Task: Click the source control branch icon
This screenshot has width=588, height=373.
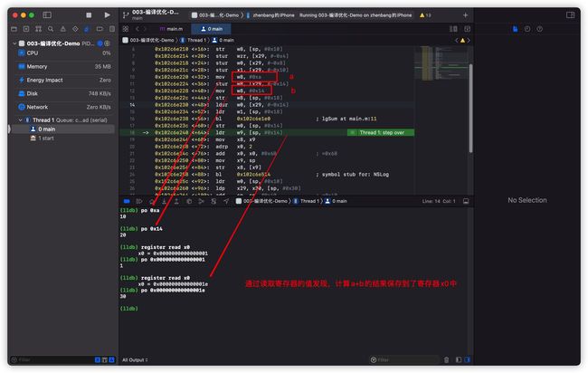Action: 126,15
